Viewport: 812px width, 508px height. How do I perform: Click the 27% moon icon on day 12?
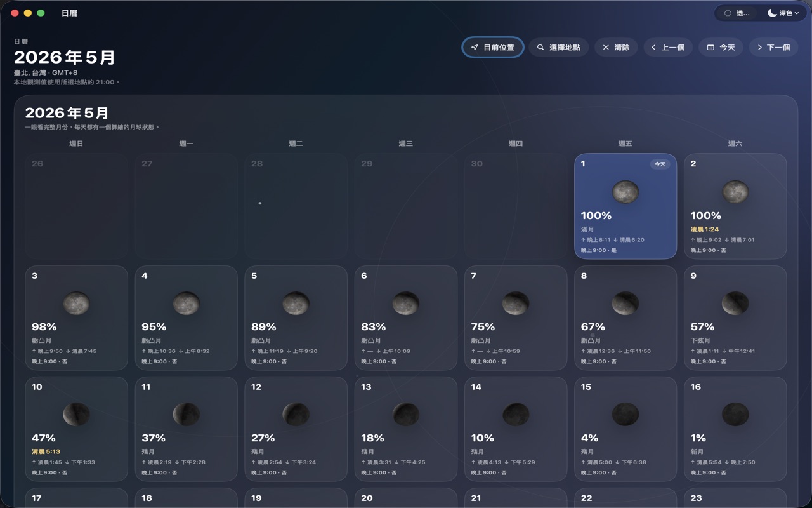tap(296, 415)
